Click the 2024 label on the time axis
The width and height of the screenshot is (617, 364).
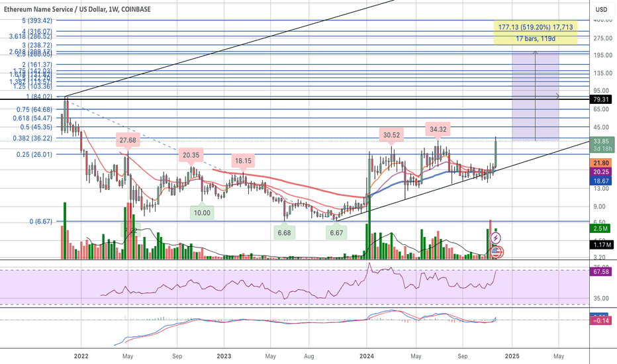[x=367, y=356]
